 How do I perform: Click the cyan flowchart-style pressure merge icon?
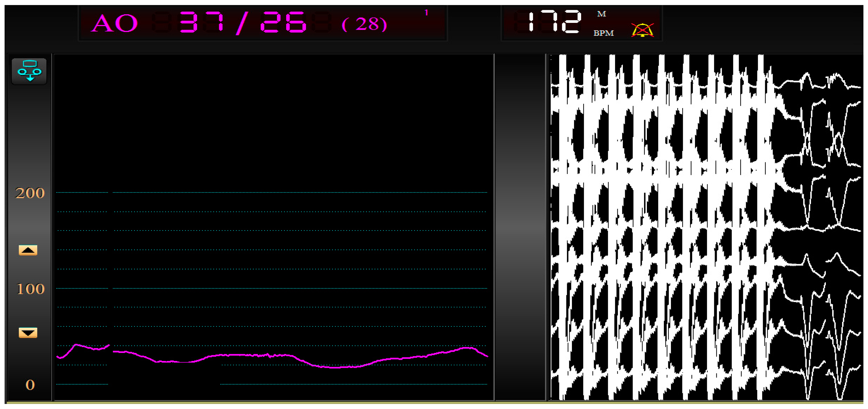29,71
